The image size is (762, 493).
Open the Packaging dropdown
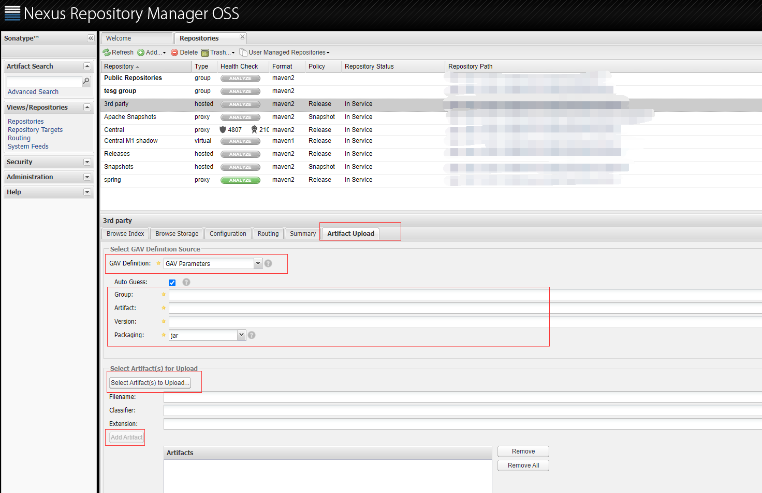tap(241, 335)
